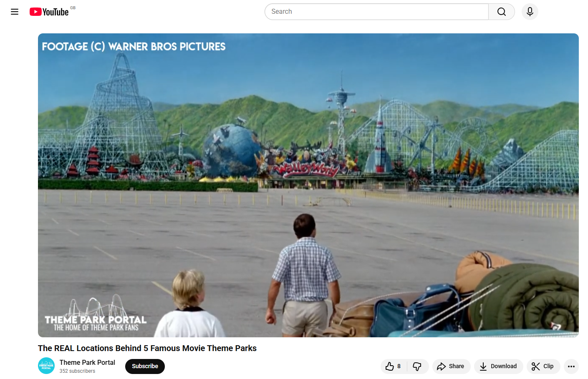Screen dimensions: 588x379
Task: Open the hamburger guide menu
Action: pyautogui.click(x=15, y=12)
